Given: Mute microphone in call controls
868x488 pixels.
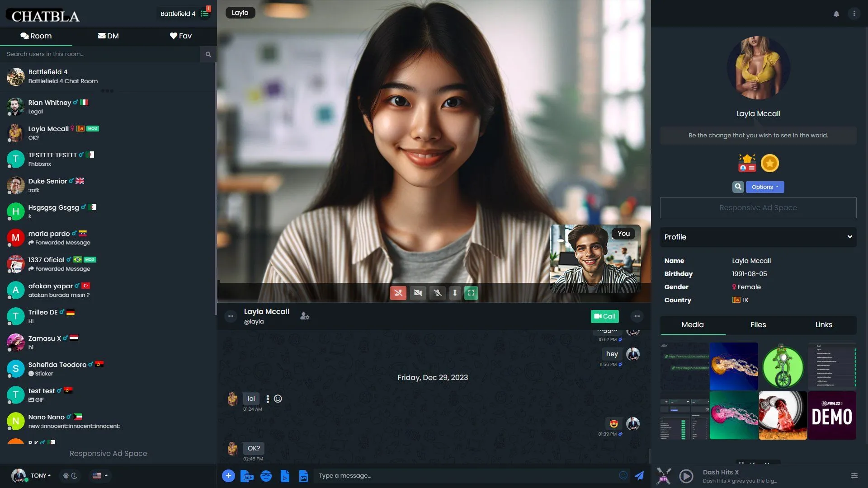Looking at the screenshot, I should click(438, 293).
